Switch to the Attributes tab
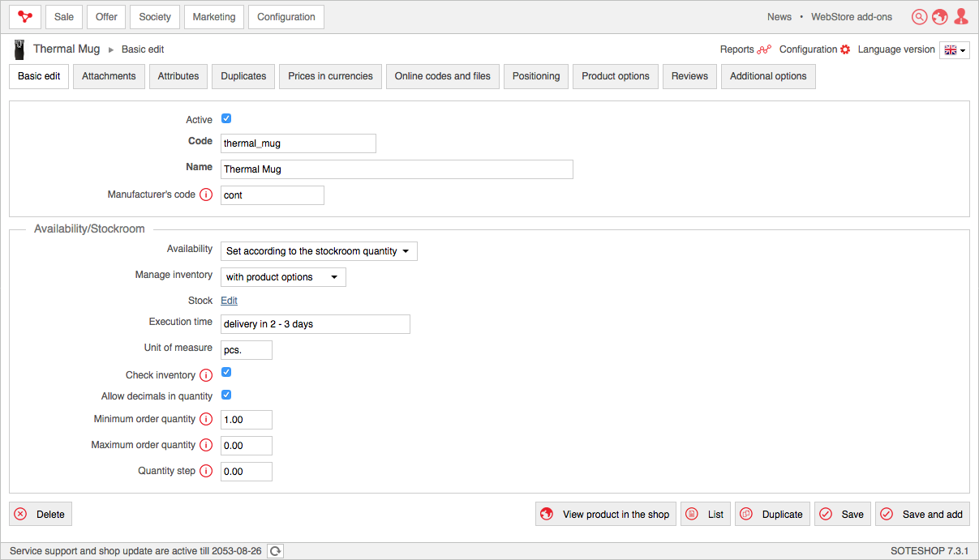 [x=178, y=76]
